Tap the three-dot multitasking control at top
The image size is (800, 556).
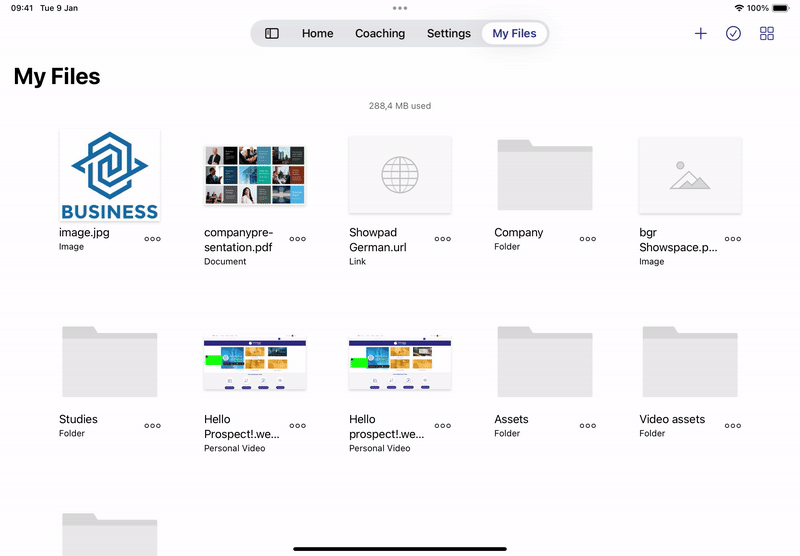400,8
